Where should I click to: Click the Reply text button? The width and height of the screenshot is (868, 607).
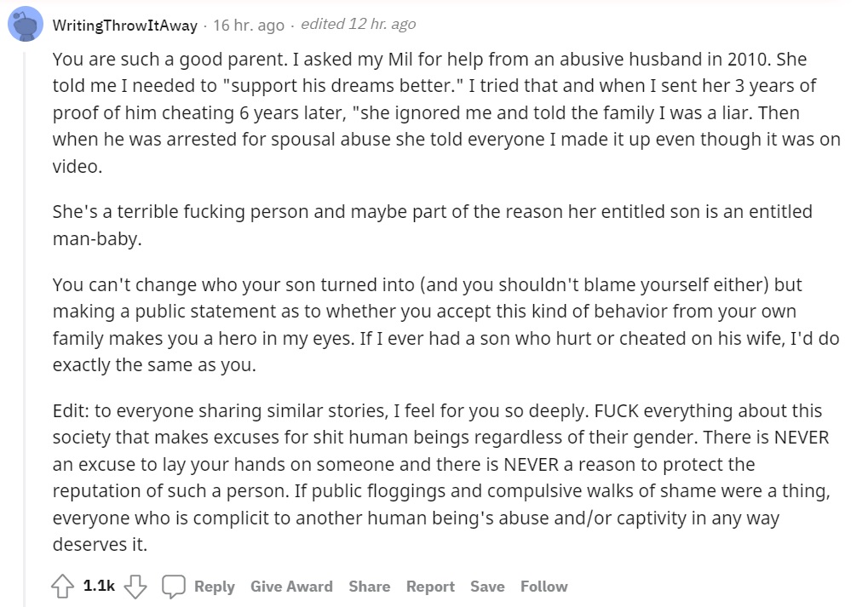coord(215,587)
